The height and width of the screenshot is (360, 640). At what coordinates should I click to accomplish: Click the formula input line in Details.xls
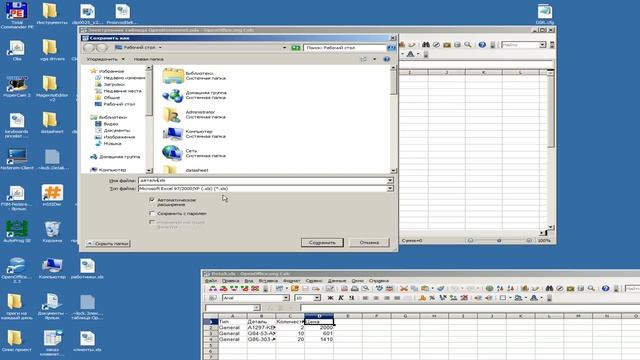coord(469,307)
